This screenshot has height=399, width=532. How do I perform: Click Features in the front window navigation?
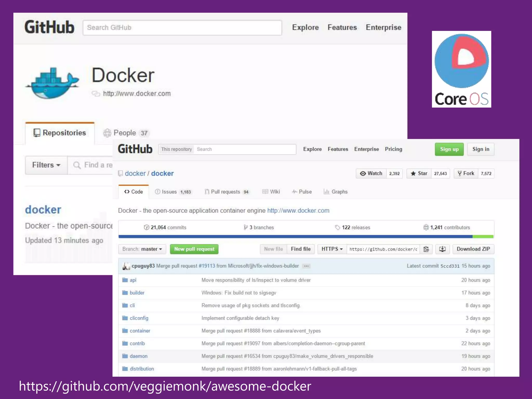tap(338, 149)
